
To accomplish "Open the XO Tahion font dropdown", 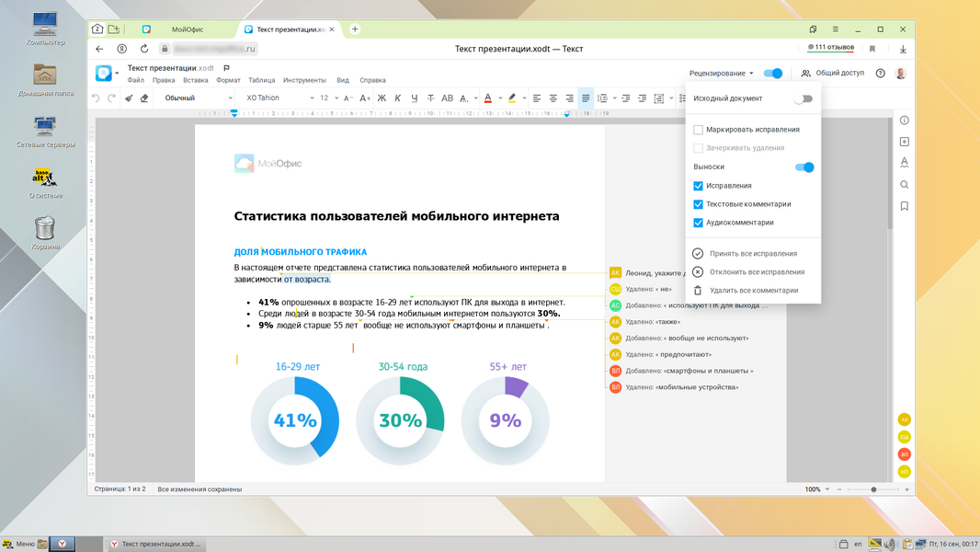I will point(279,98).
